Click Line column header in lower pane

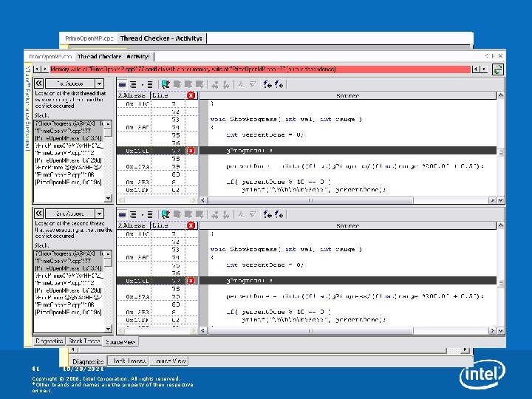pos(168,225)
